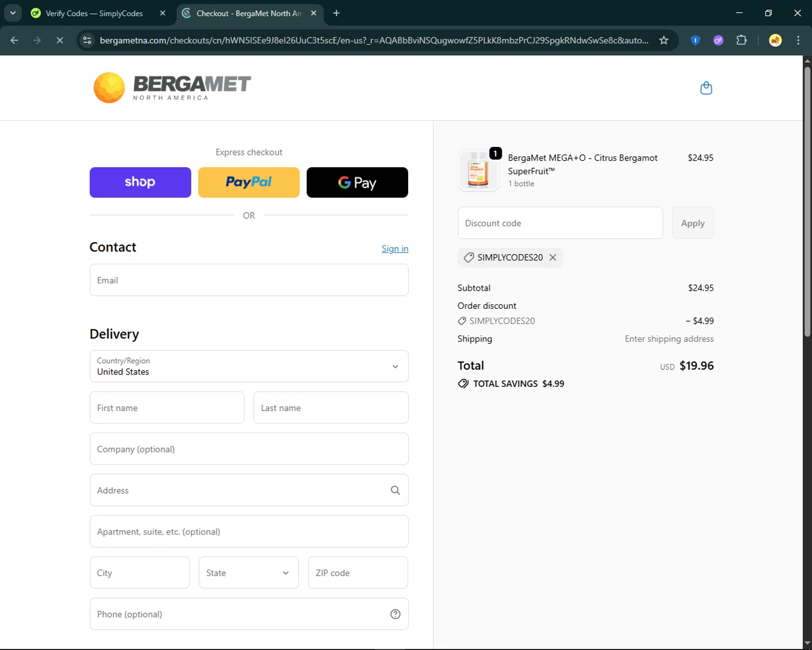Focus the Apartment, suite, etc. field
The image size is (812, 650).
249,531
